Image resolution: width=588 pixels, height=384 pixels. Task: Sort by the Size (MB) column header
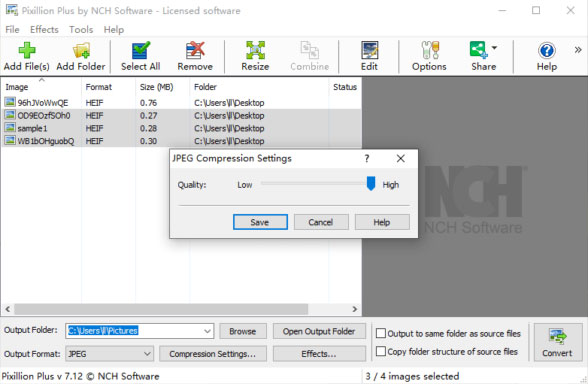(x=162, y=87)
